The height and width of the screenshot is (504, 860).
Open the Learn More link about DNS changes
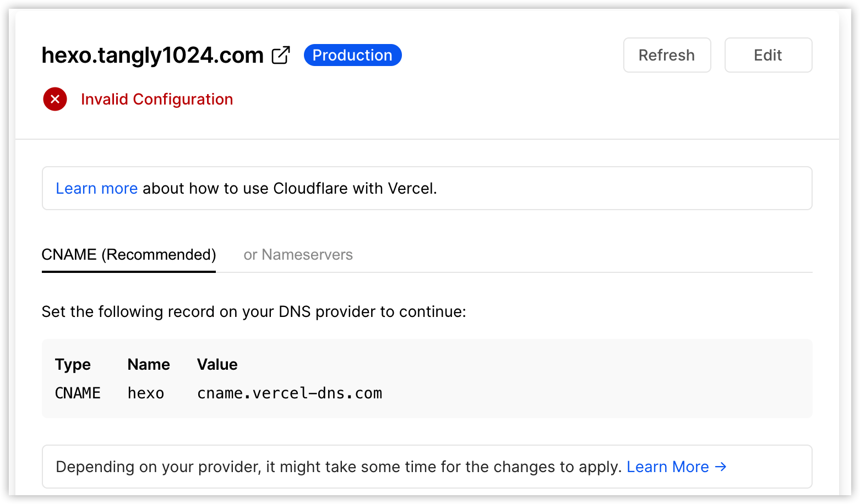(667, 467)
